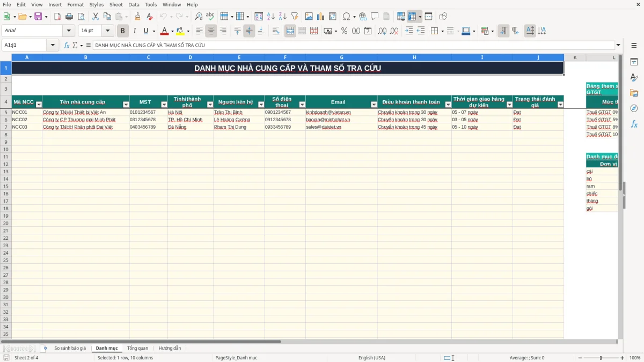Run the Spelling check icon

click(210, 17)
